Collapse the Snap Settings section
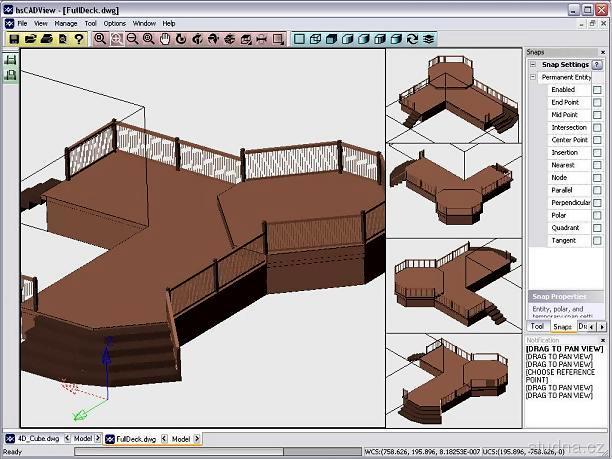612x459 pixels. click(533, 64)
